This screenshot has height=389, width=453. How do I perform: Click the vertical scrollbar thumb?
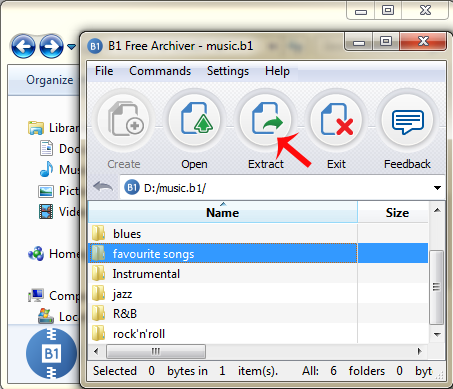click(x=437, y=287)
